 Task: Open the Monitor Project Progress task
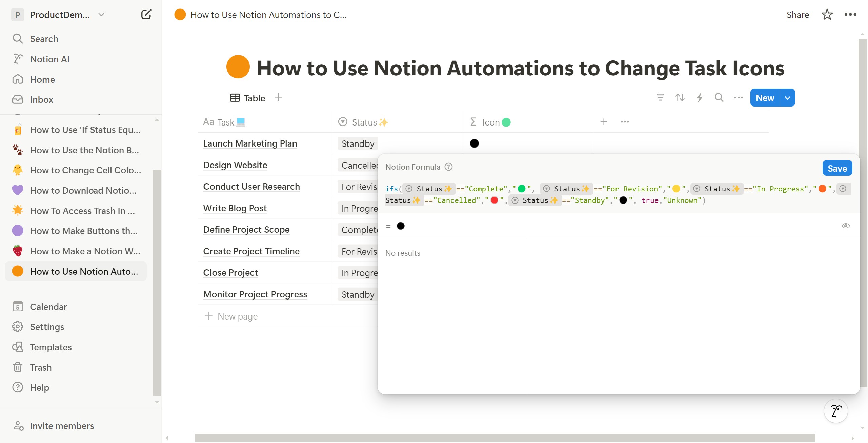[x=255, y=294]
